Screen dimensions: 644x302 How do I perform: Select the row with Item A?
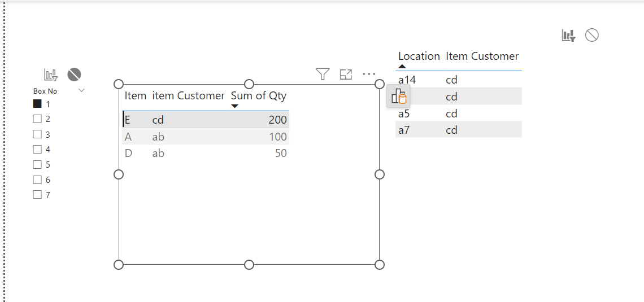click(x=206, y=136)
